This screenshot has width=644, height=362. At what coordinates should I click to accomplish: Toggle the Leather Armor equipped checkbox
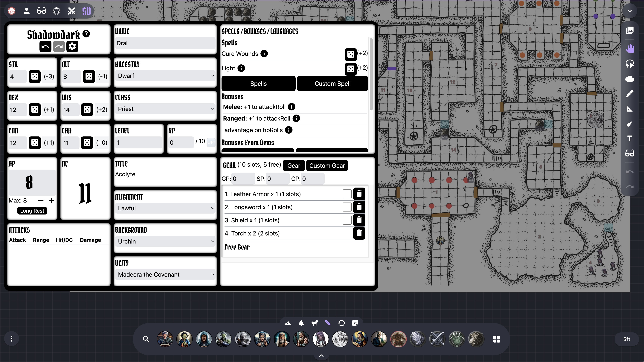click(347, 194)
